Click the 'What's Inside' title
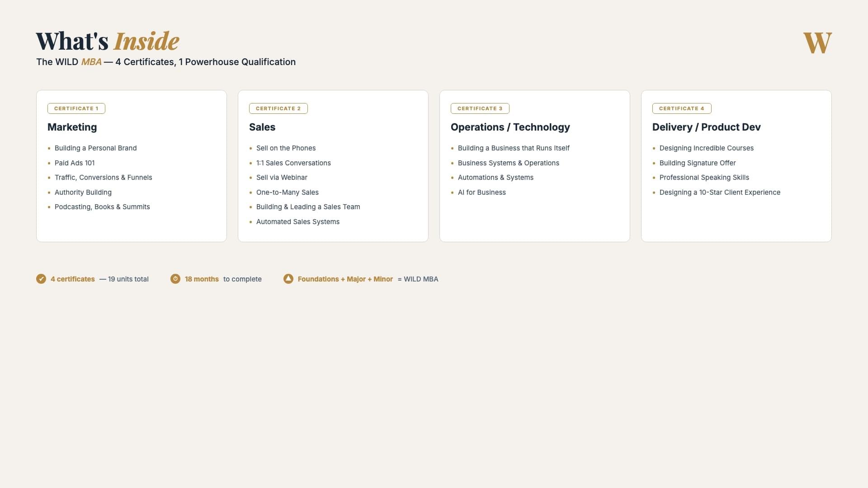Image resolution: width=868 pixels, height=488 pixels. pos(108,41)
